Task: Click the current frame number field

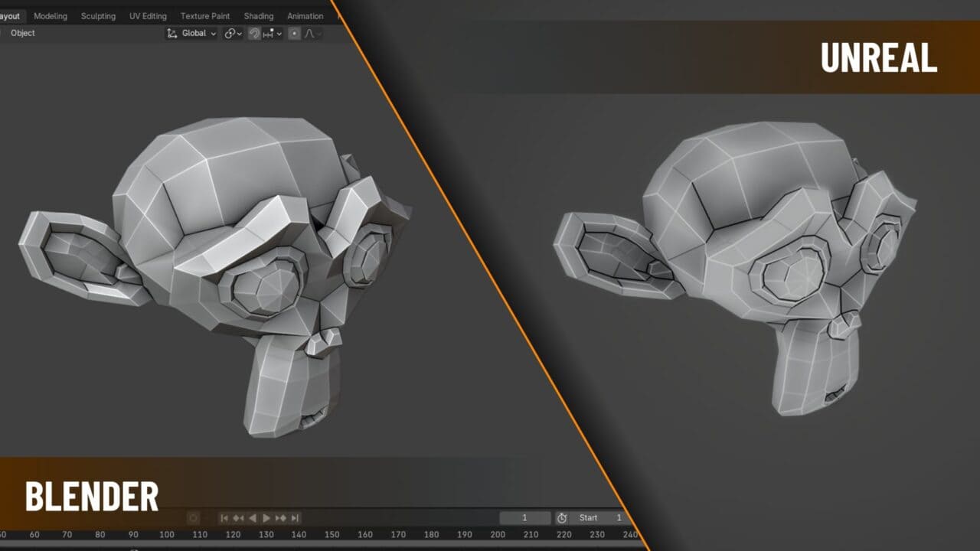Action: click(524, 518)
